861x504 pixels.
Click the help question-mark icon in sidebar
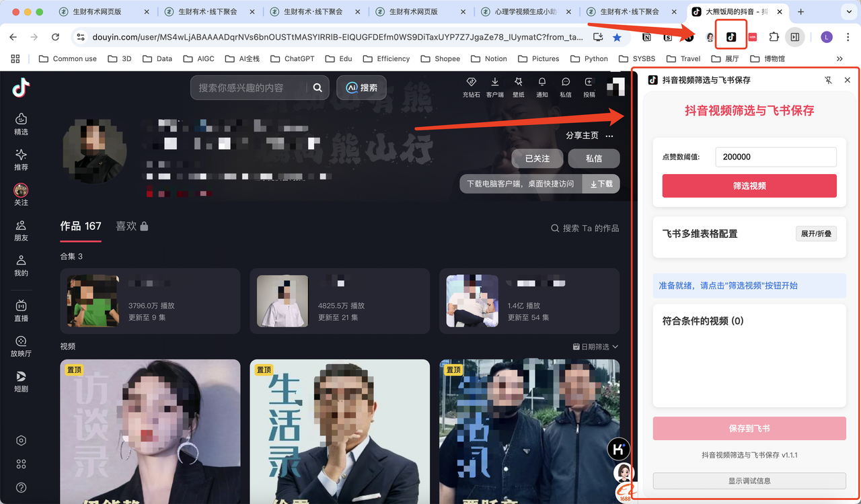tap(21, 487)
